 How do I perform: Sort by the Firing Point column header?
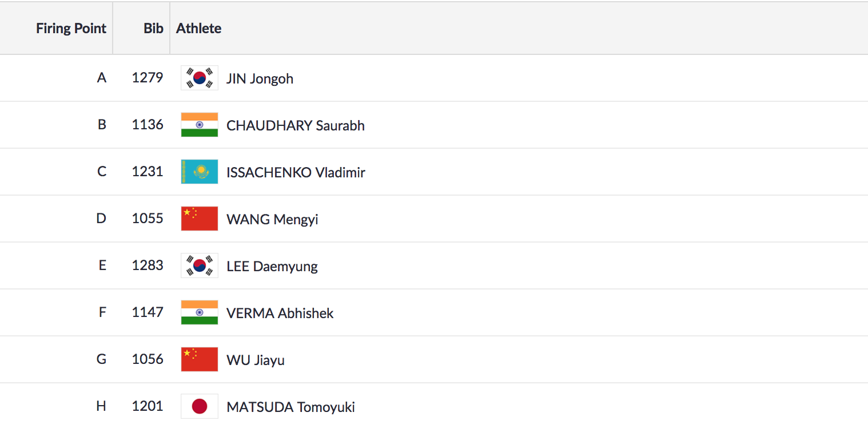pos(71,29)
